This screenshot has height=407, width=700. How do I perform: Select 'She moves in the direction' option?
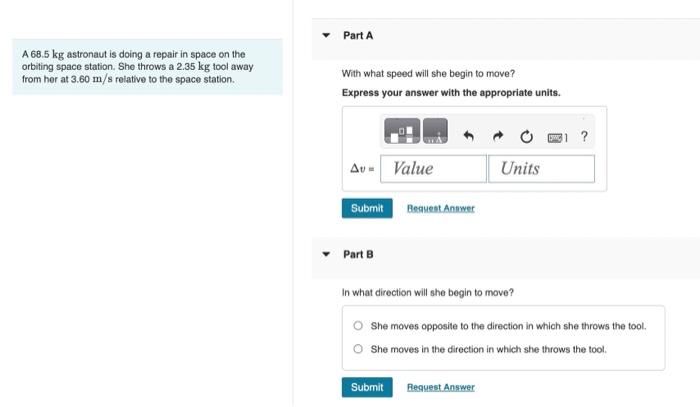click(358, 349)
